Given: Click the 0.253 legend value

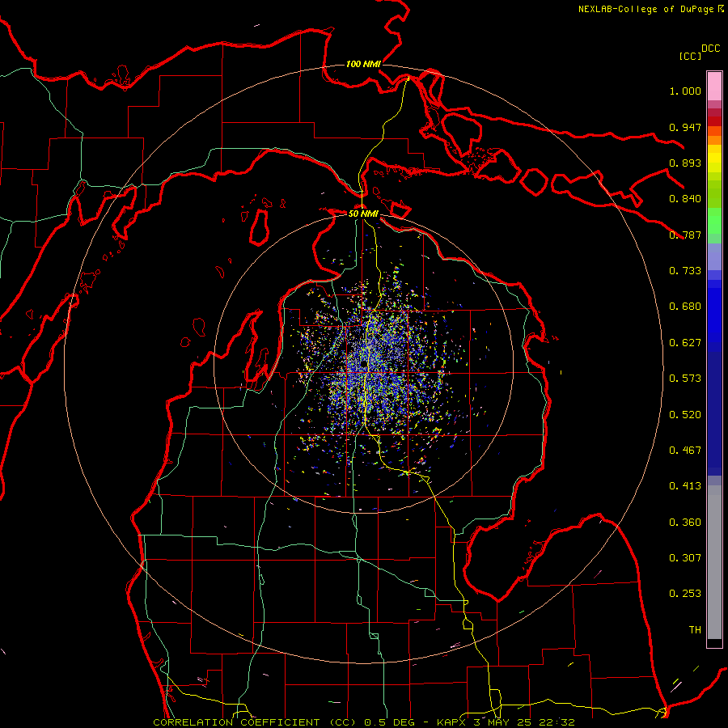Looking at the screenshot, I should (x=685, y=594).
